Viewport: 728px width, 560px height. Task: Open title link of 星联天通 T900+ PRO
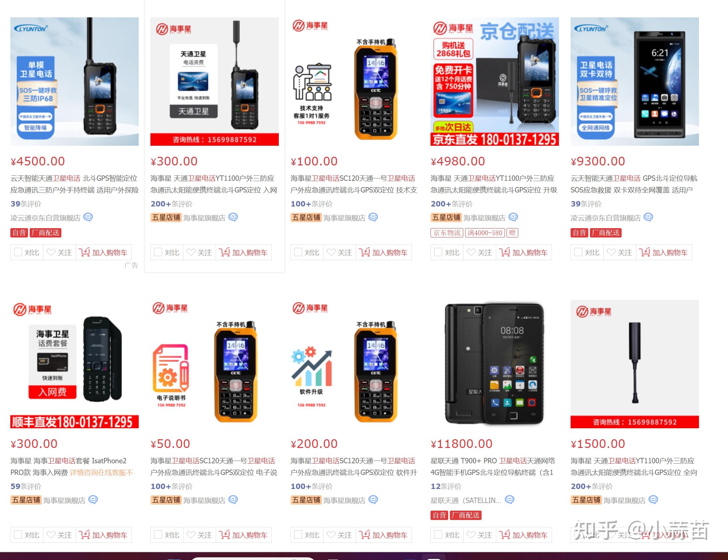[493, 467]
